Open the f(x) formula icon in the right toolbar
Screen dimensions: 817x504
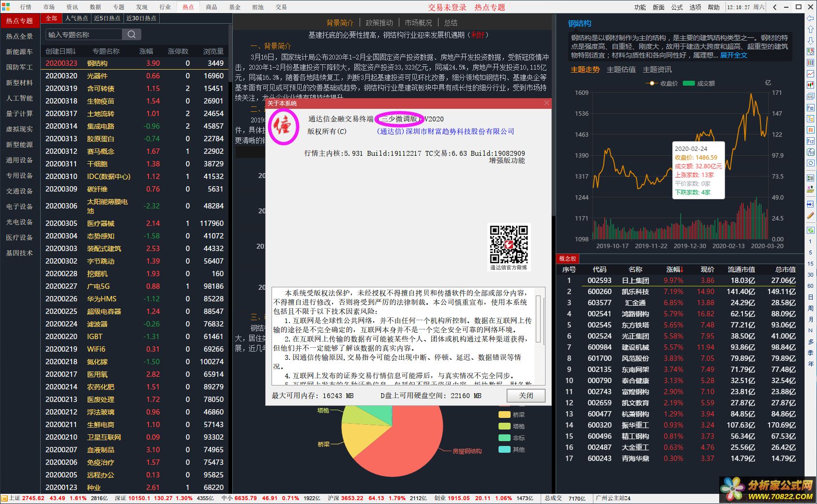coord(810,152)
